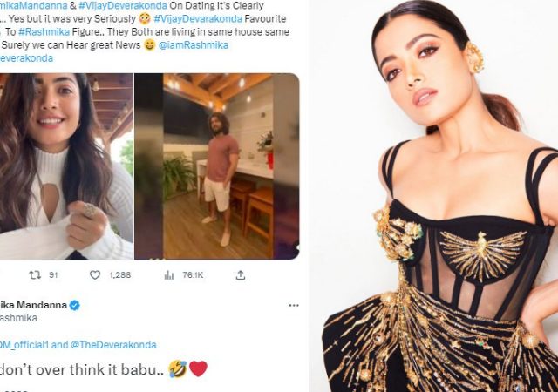Click the 1,288 likes count

tap(120, 275)
